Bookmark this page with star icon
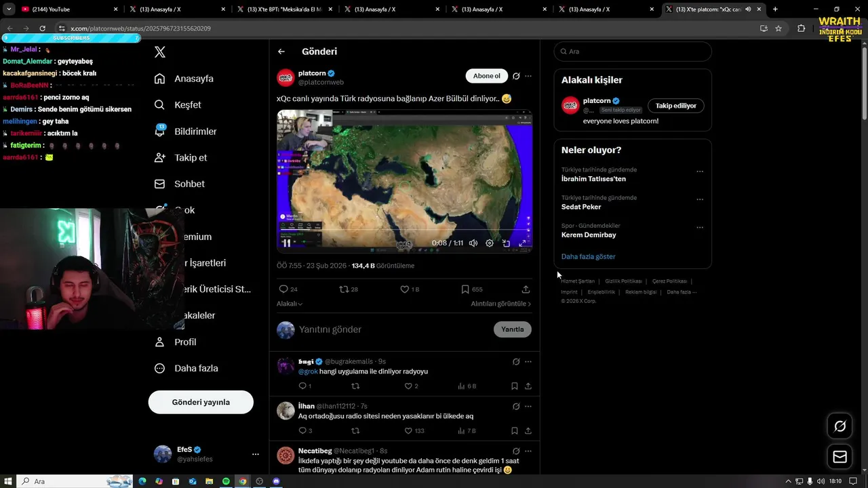This screenshot has height=488, width=868. coord(778,28)
